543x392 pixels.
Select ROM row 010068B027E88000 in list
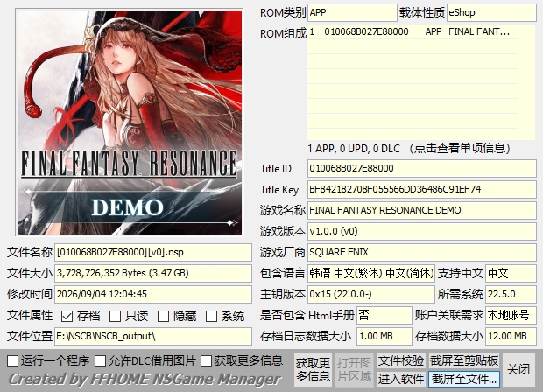point(413,31)
